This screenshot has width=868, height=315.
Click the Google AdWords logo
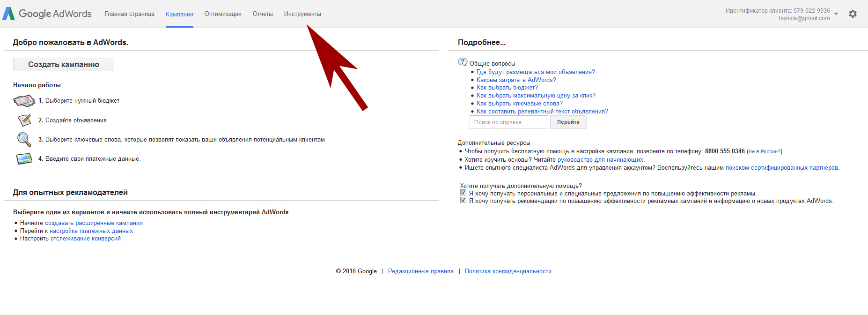point(47,14)
